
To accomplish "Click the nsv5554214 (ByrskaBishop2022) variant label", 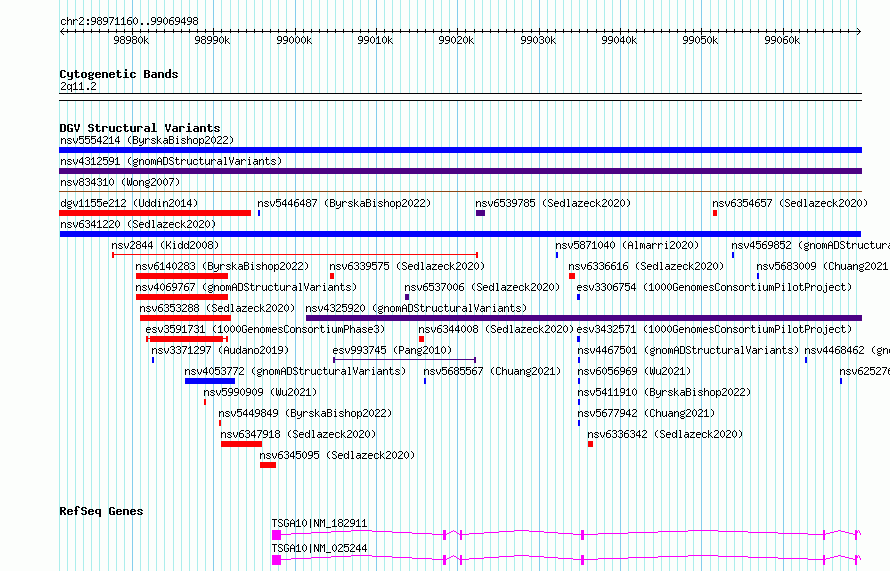I will coord(147,140).
